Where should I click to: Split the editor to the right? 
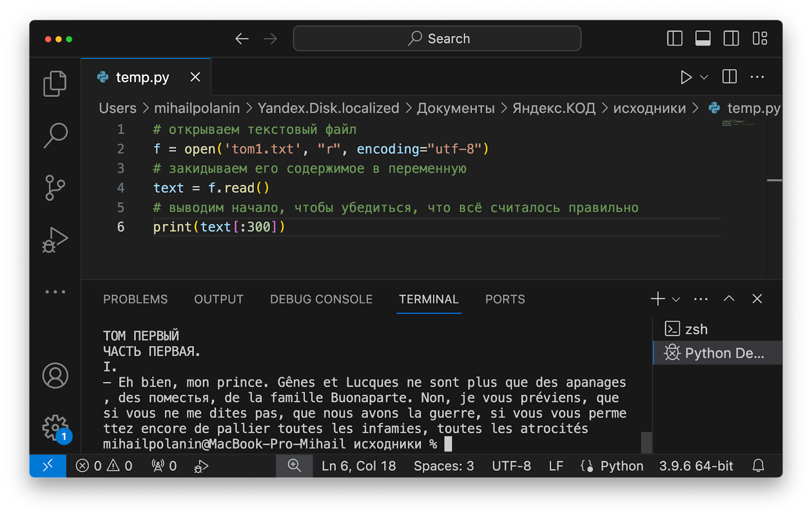(730, 77)
